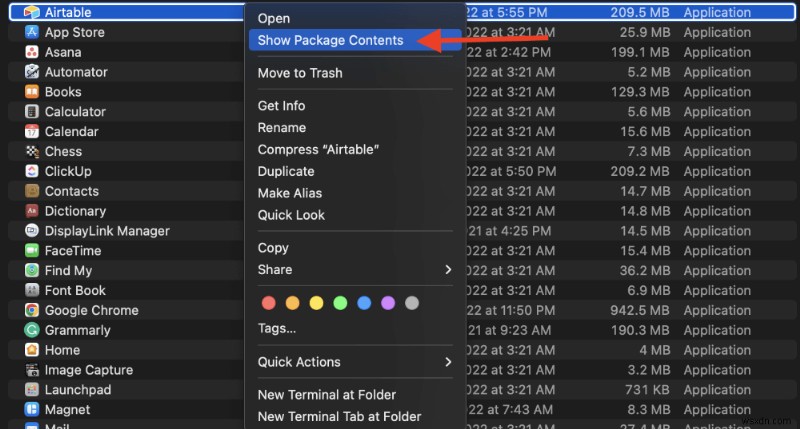Select the Image Capture icon
The width and height of the screenshot is (800, 429).
coord(32,370)
